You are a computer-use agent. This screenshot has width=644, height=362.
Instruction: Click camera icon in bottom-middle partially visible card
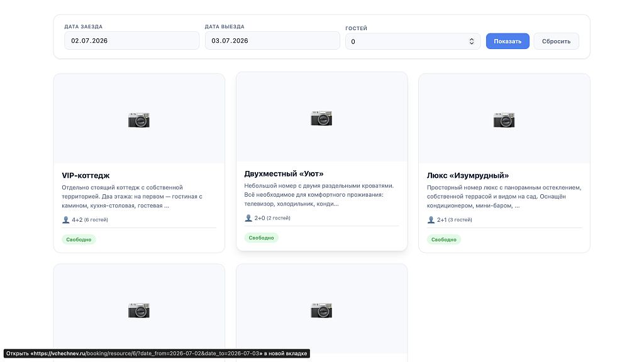[x=321, y=310]
